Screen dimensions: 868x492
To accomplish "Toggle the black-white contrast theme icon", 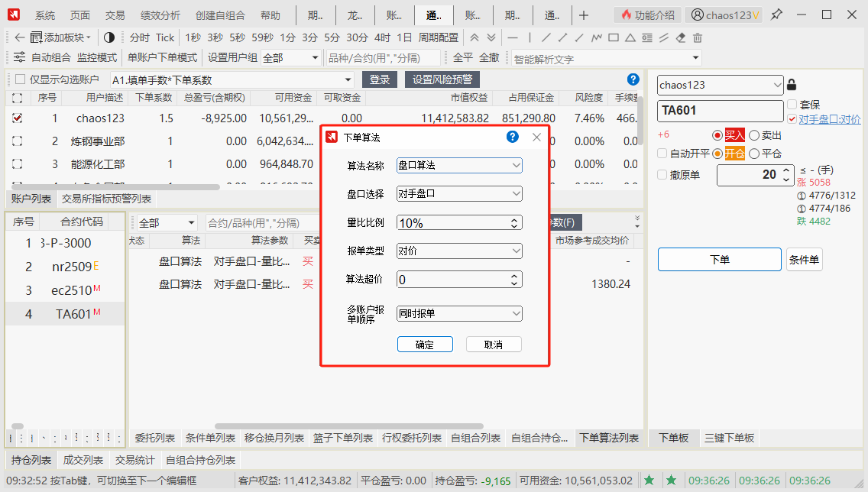I will click(x=108, y=37).
